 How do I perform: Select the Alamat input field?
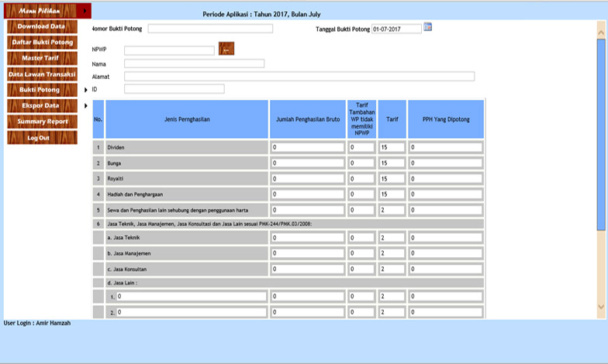[299, 77]
